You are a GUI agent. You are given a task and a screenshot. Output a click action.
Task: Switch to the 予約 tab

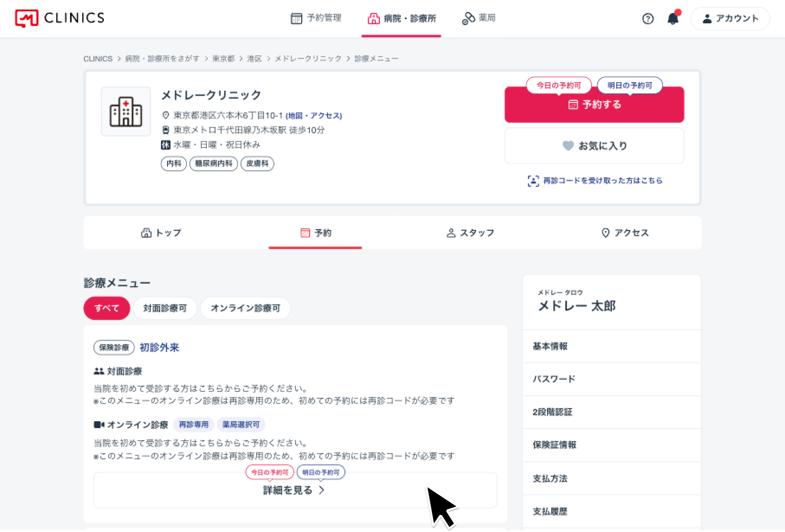[x=316, y=233]
